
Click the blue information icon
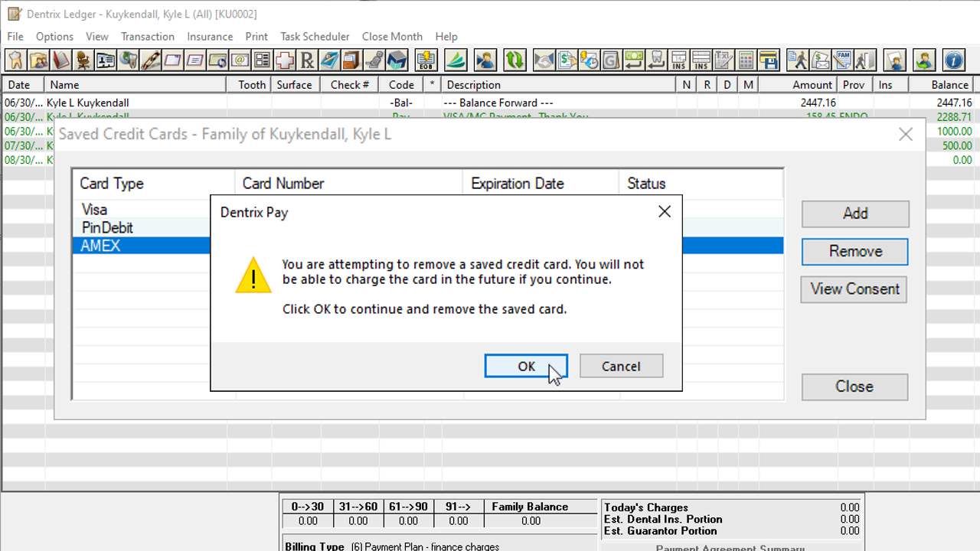point(952,60)
